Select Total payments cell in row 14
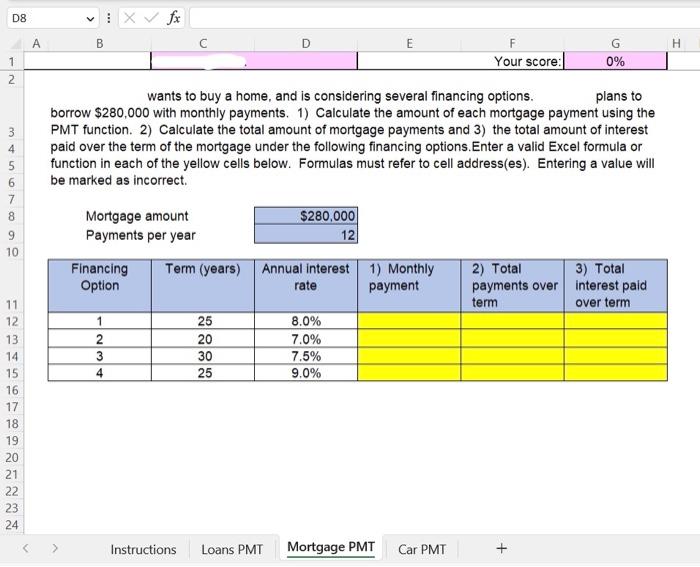 (x=512, y=356)
